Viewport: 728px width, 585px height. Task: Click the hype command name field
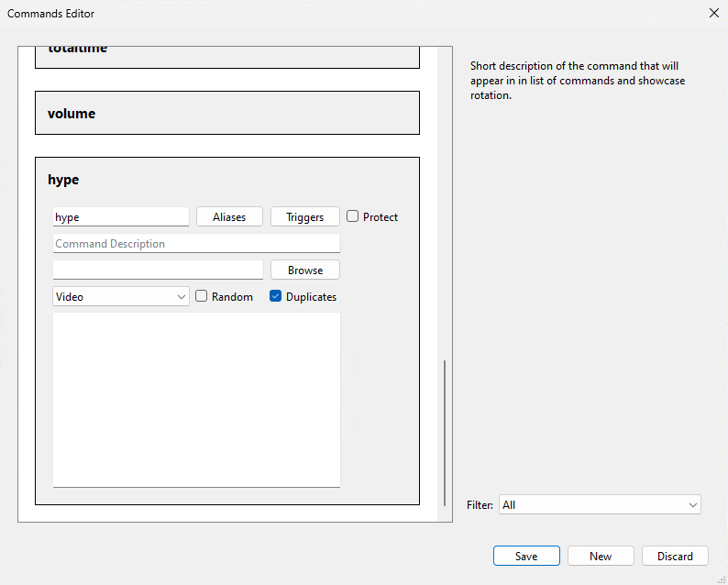pyautogui.click(x=121, y=217)
